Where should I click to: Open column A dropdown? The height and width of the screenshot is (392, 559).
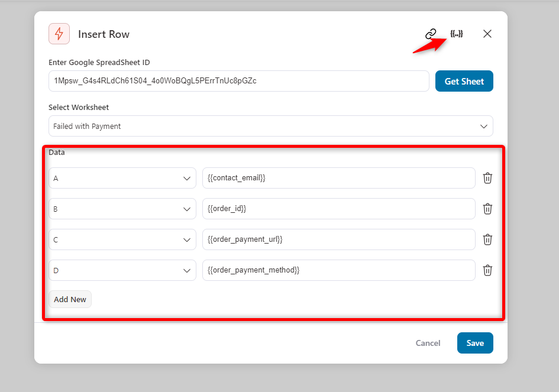(x=122, y=178)
